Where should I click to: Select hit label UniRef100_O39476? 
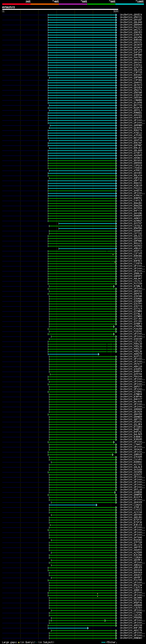tap(131, 35)
